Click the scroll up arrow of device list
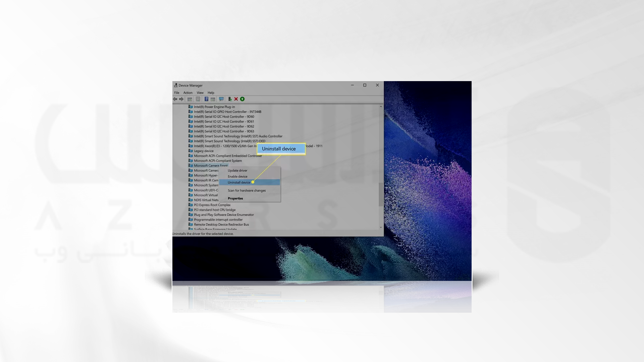Viewport: 644px width, 362px height. (x=381, y=107)
